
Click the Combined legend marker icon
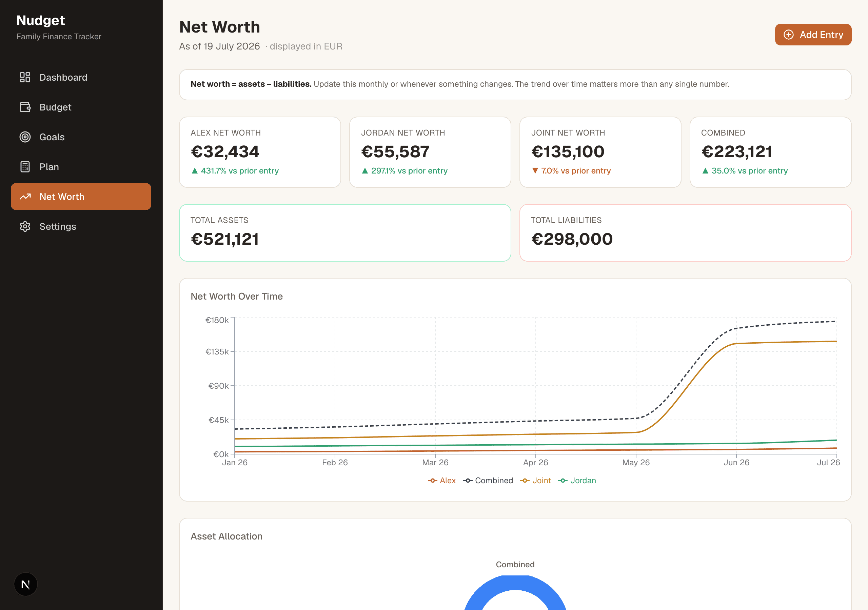tap(468, 481)
